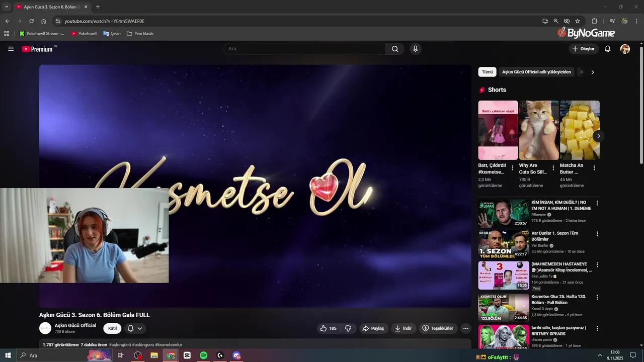Open the Oluştur create menu
The height and width of the screenshot is (362, 644).
(x=583, y=49)
